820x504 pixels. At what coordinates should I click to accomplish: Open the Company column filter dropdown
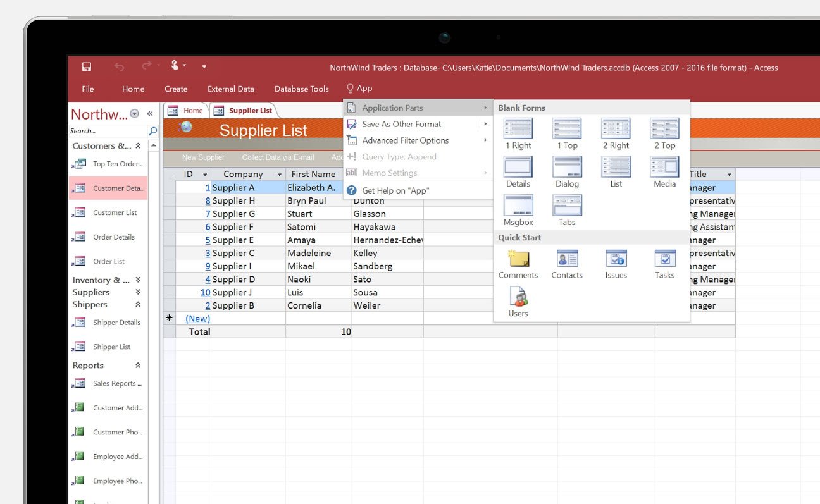point(280,175)
